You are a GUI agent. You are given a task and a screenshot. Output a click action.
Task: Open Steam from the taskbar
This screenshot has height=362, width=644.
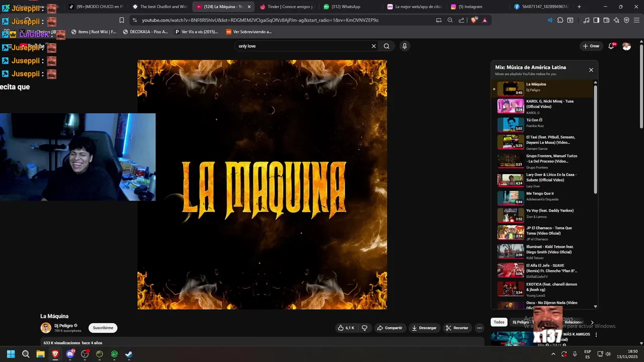129,354
